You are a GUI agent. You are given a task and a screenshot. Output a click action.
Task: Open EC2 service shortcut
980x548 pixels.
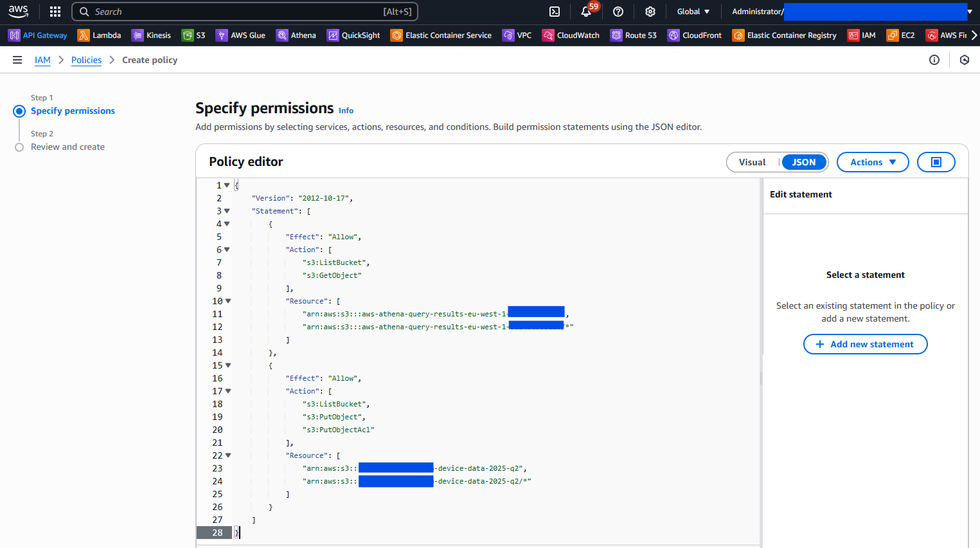(x=901, y=35)
